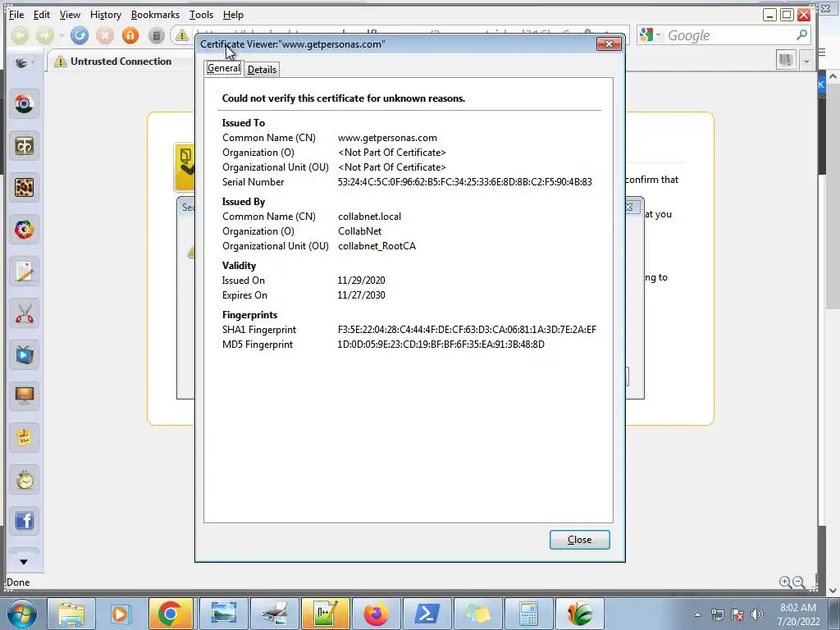Open the Help menu
The height and width of the screenshot is (630, 840).
tap(233, 15)
